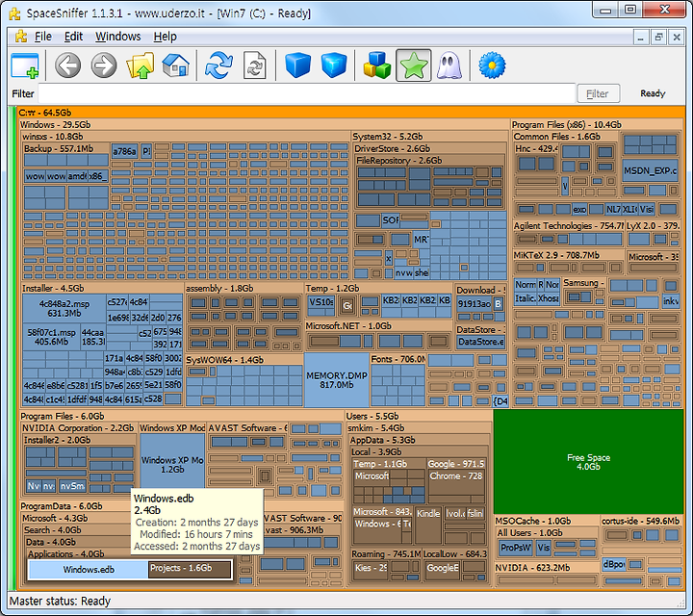Screen dimensions: 693x616
Task: Select the Users - 5.5Gb folder header
Action: (419, 416)
